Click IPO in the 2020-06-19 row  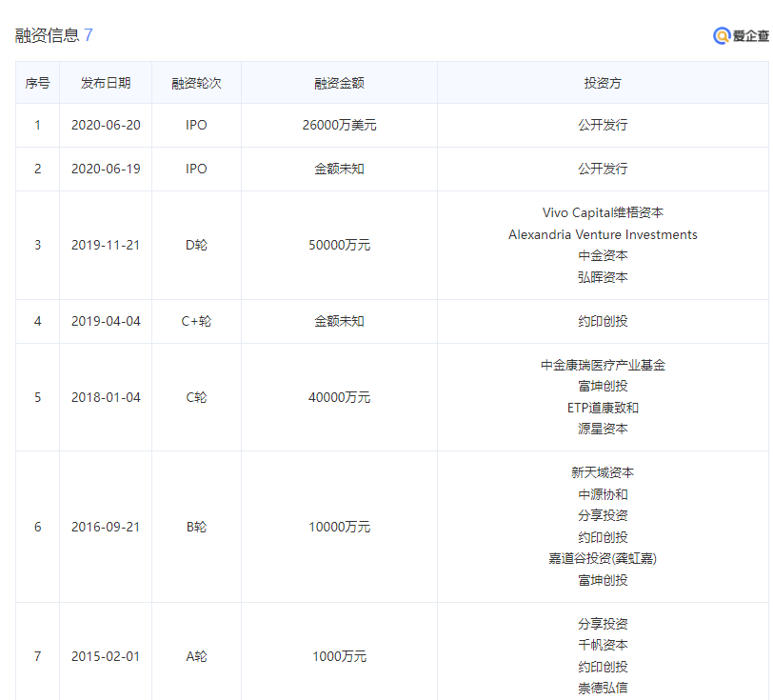196,169
